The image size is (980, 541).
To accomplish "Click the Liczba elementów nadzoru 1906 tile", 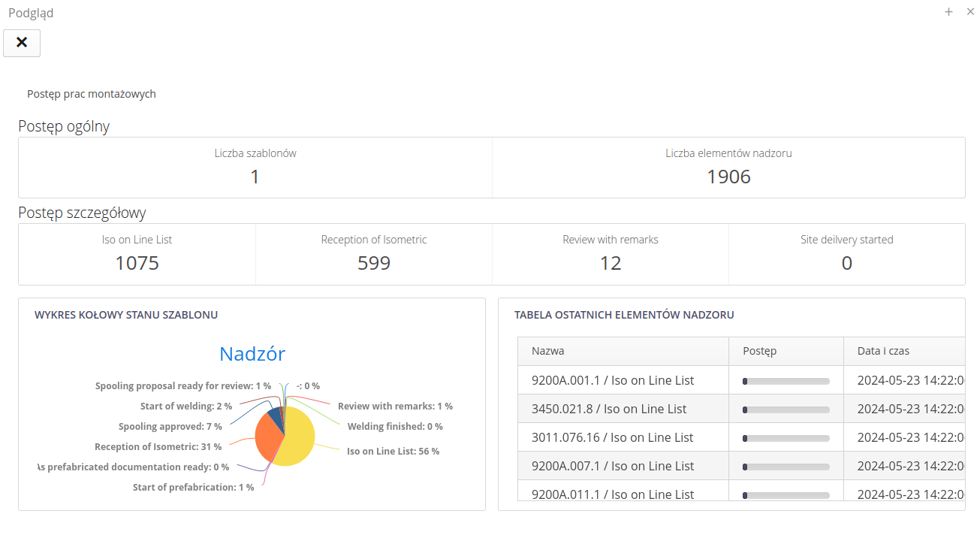I will (728, 168).
